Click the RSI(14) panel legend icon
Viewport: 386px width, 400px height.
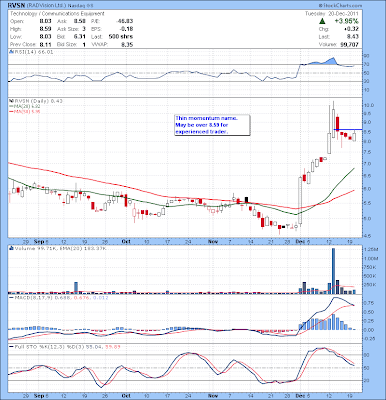coord(11,52)
